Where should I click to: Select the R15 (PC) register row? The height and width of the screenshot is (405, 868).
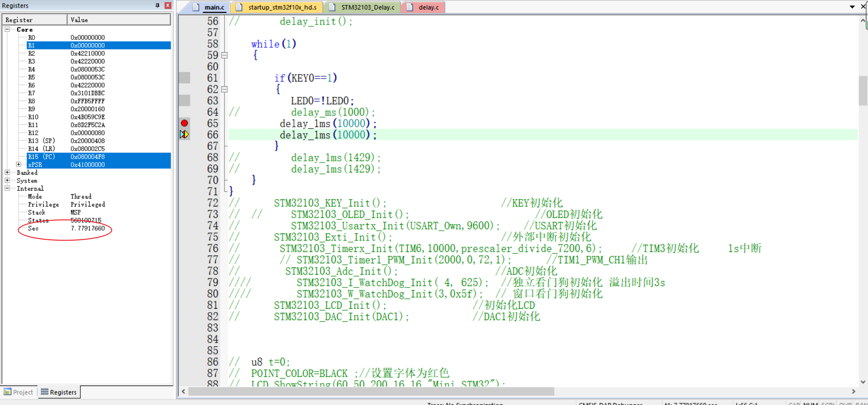click(98, 157)
